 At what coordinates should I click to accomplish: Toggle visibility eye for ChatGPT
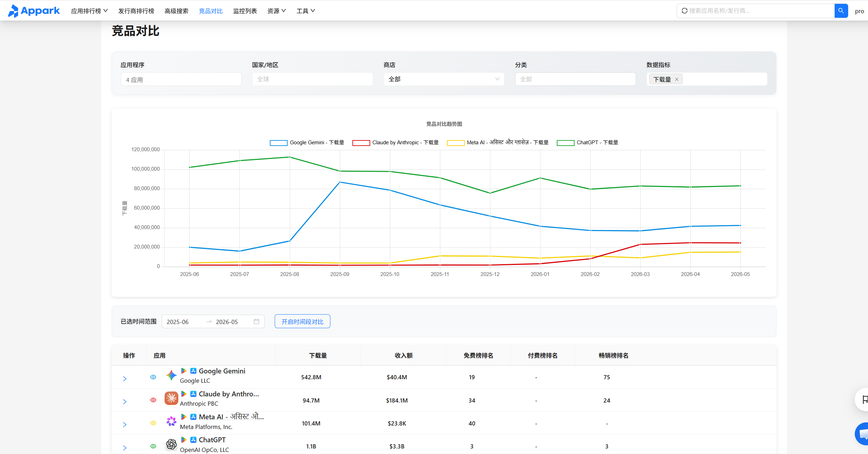[x=153, y=446]
